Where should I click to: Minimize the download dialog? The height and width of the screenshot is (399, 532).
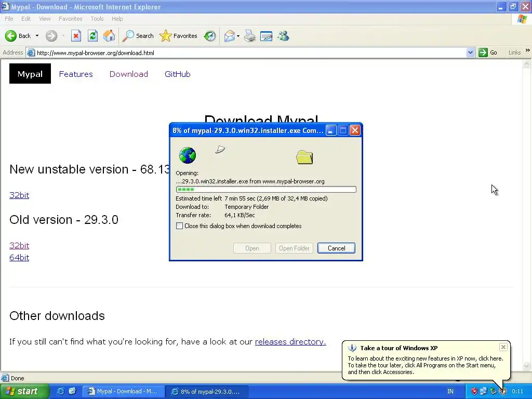[x=331, y=130]
